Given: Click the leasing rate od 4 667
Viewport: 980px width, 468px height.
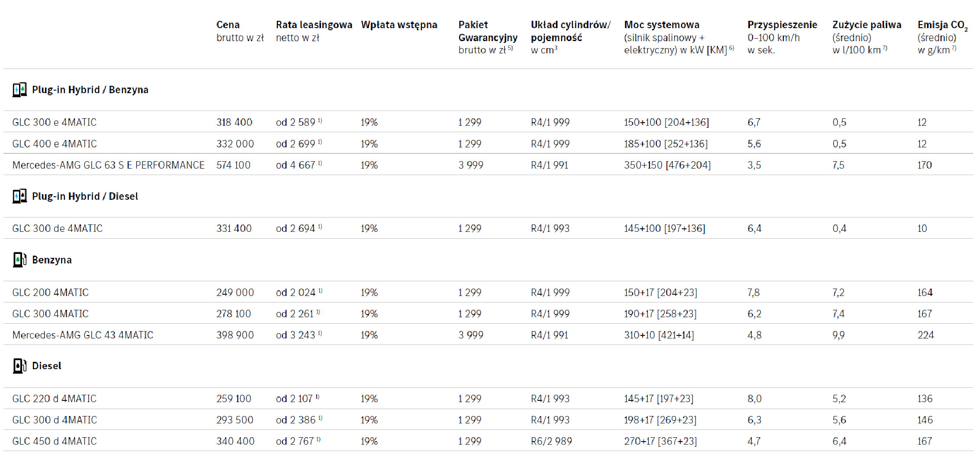Looking at the screenshot, I should point(295,165).
